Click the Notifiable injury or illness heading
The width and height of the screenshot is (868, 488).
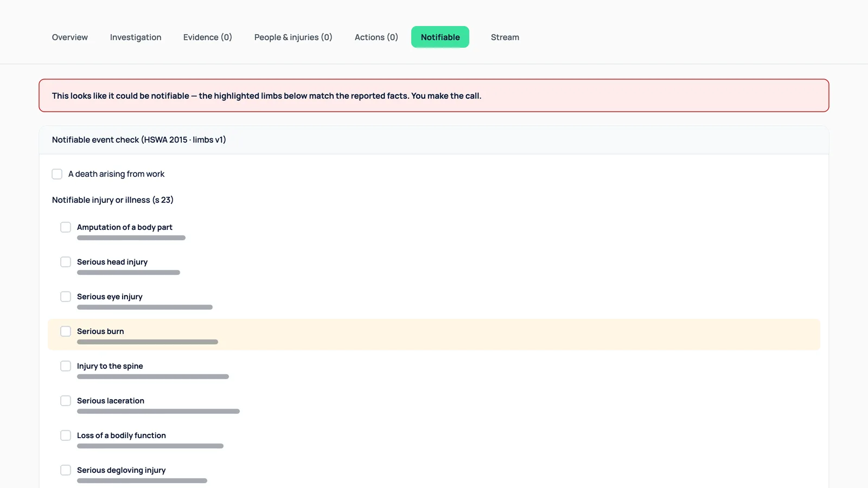pyautogui.click(x=113, y=200)
